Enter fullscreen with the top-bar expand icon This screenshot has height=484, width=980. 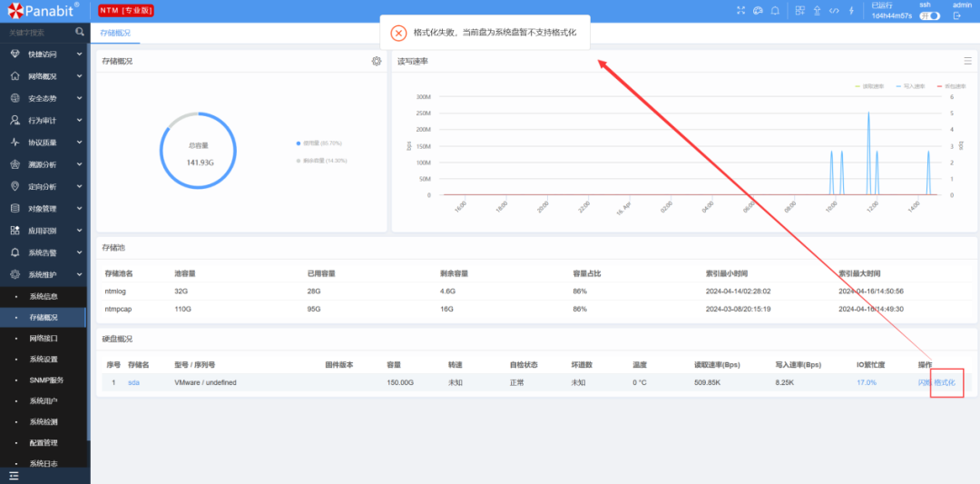(x=741, y=11)
